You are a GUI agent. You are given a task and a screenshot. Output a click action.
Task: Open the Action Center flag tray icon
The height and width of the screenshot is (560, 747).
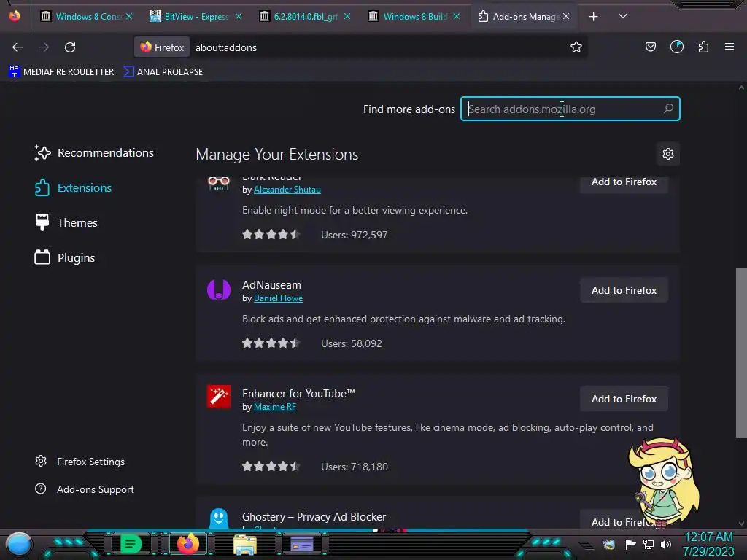[630, 544]
